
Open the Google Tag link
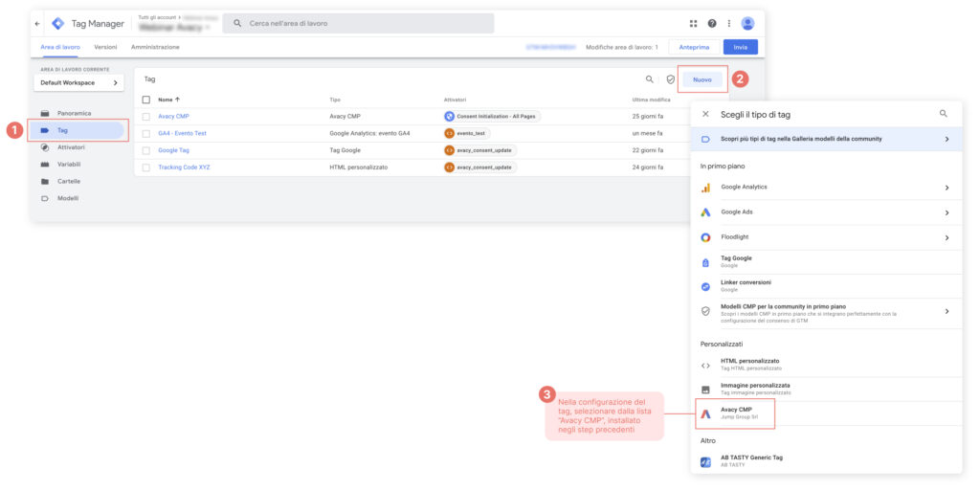click(x=174, y=150)
